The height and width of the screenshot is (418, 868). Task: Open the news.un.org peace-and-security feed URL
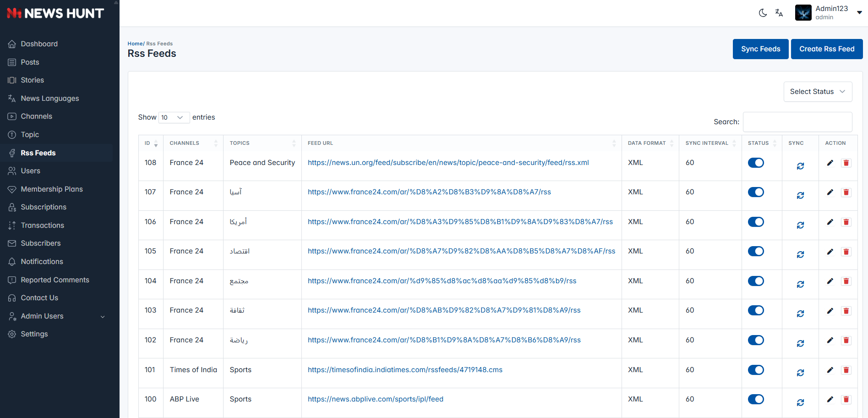click(448, 163)
